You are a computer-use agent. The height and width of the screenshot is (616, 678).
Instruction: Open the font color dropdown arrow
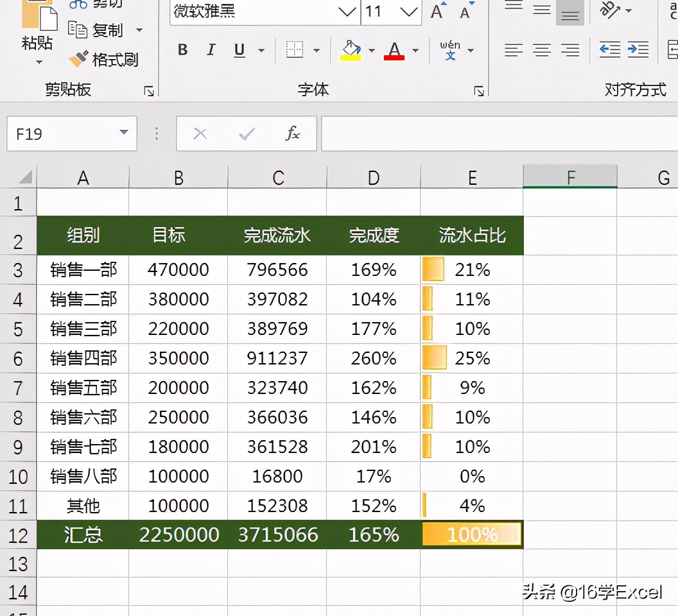tap(415, 51)
